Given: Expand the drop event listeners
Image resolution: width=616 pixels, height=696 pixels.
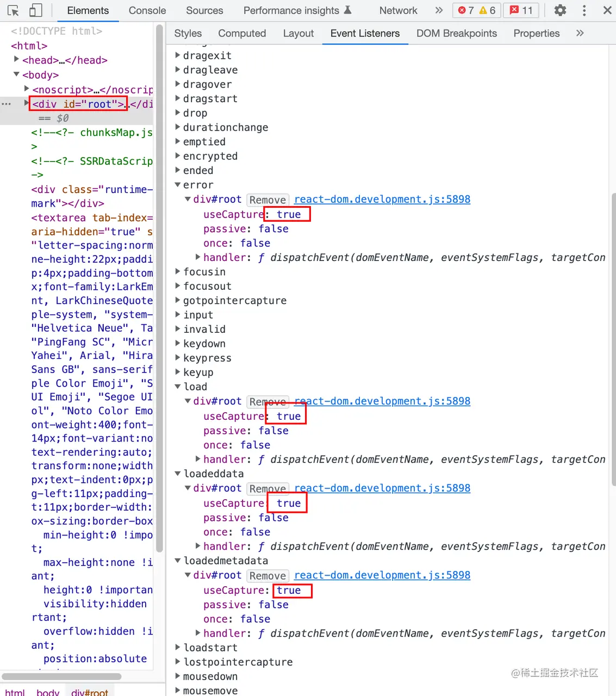Looking at the screenshot, I should click(178, 113).
